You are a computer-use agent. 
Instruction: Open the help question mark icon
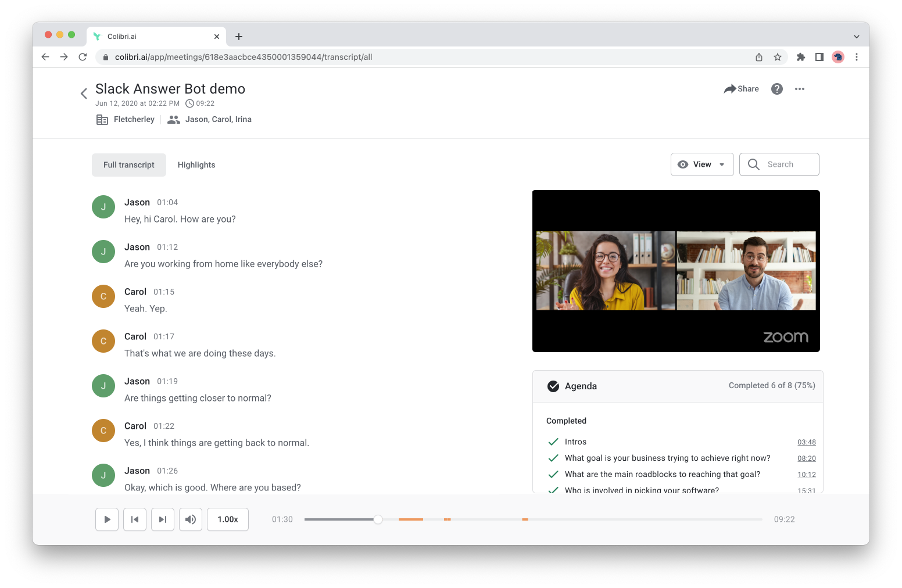click(x=777, y=89)
